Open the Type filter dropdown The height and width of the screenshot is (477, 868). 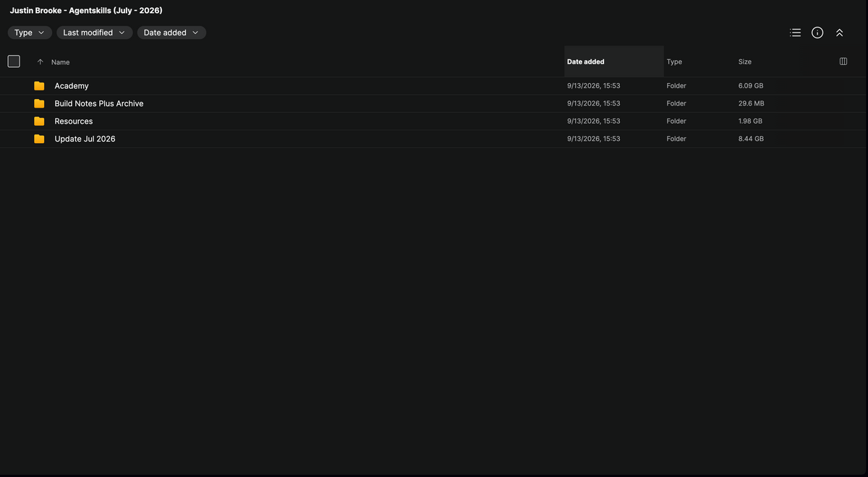click(30, 33)
